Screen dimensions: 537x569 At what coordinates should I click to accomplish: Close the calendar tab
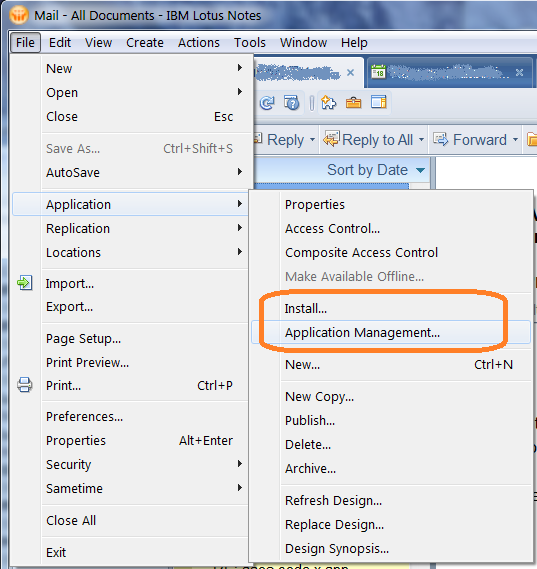coord(520,73)
